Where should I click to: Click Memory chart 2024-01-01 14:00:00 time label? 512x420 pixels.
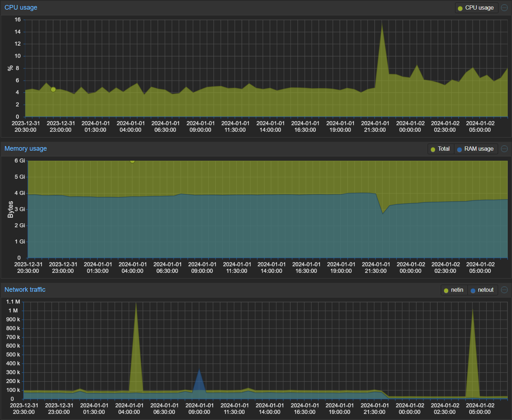[x=271, y=268]
